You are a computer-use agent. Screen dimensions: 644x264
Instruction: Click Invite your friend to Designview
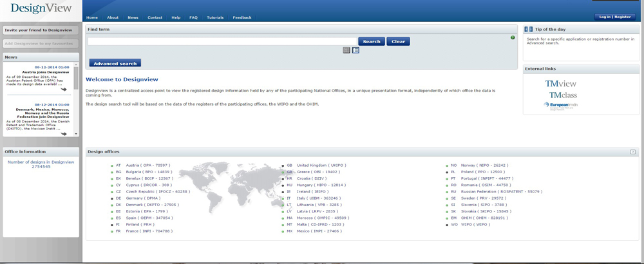click(40, 30)
